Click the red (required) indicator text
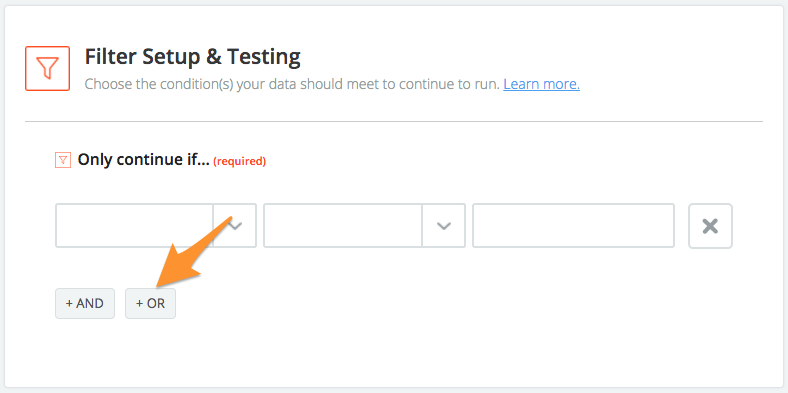 click(240, 161)
